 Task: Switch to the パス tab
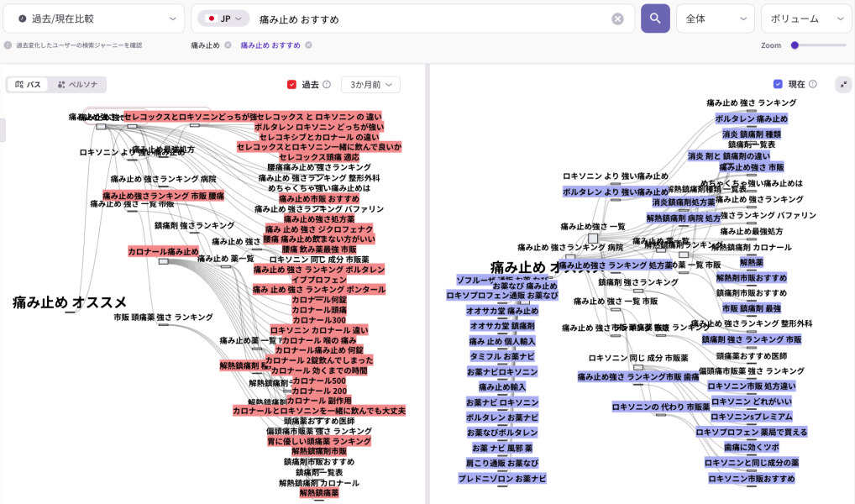(28, 85)
